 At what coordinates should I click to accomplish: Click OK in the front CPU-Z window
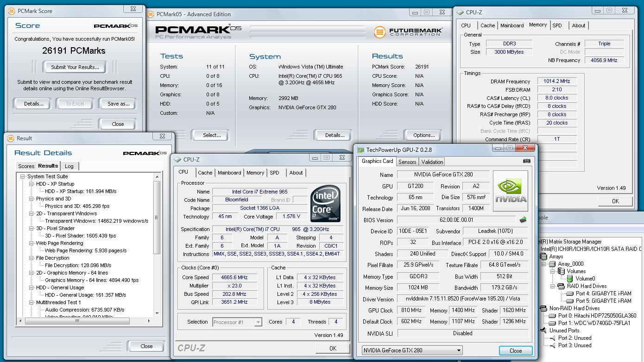[x=333, y=348]
